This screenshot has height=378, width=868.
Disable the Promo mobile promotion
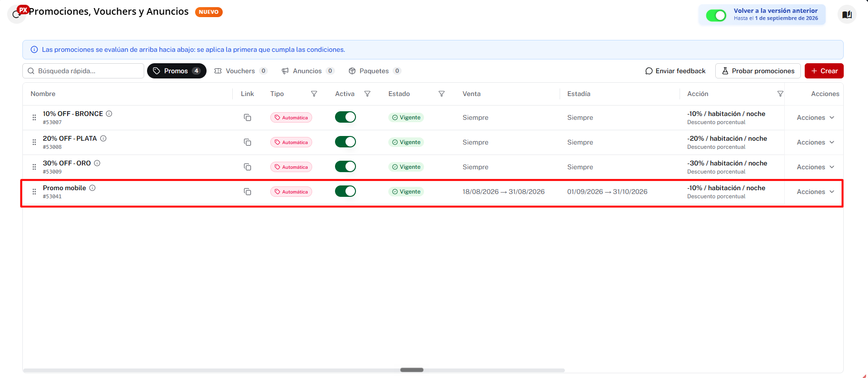click(x=345, y=191)
